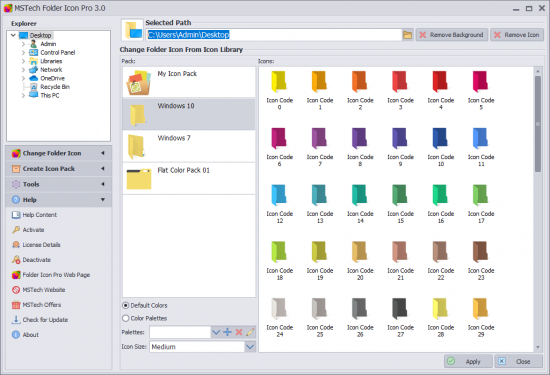Open the Icon Size dropdown
Image resolution: width=550 pixels, height=375 pixels.
[x=250, y=347]
